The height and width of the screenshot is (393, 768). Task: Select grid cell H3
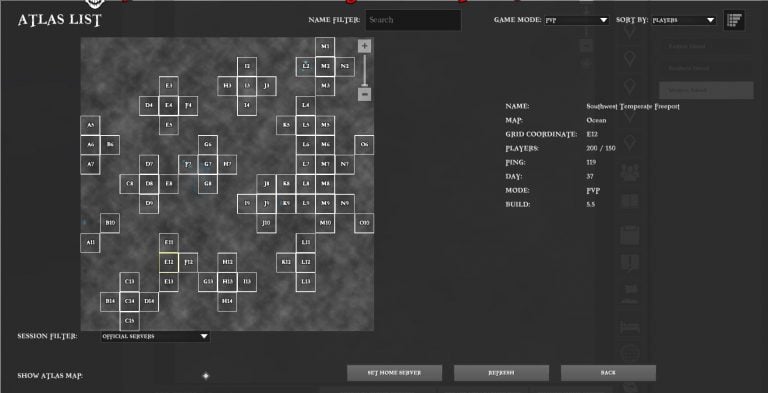click(227, 86)
